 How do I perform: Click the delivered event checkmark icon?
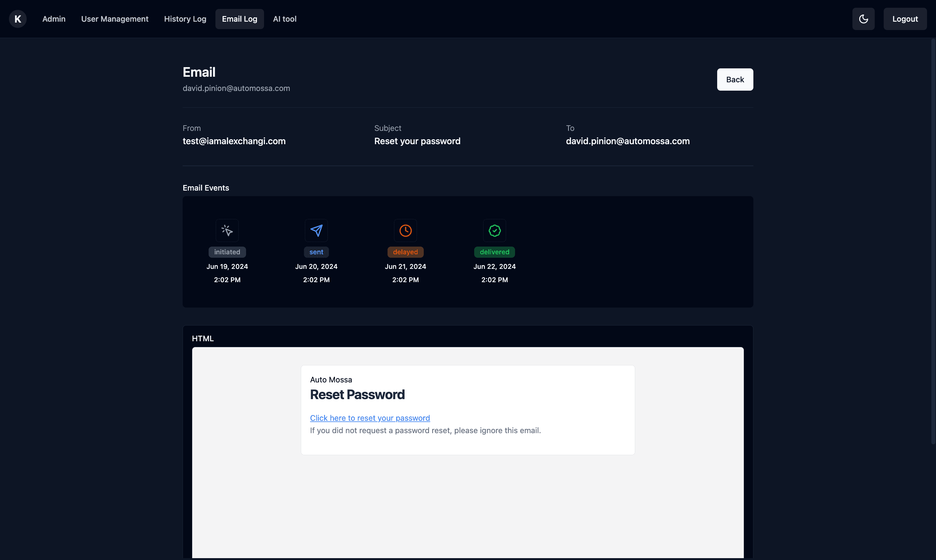pos(494,230)
